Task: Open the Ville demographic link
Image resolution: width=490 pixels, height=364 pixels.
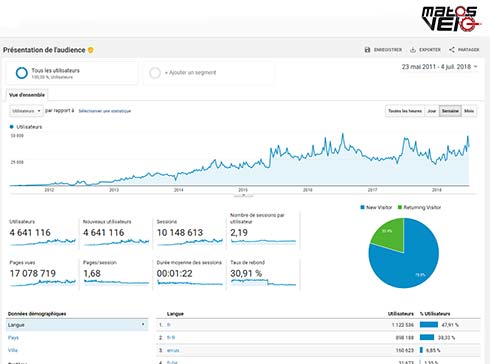Action: (x=13, y=350)
